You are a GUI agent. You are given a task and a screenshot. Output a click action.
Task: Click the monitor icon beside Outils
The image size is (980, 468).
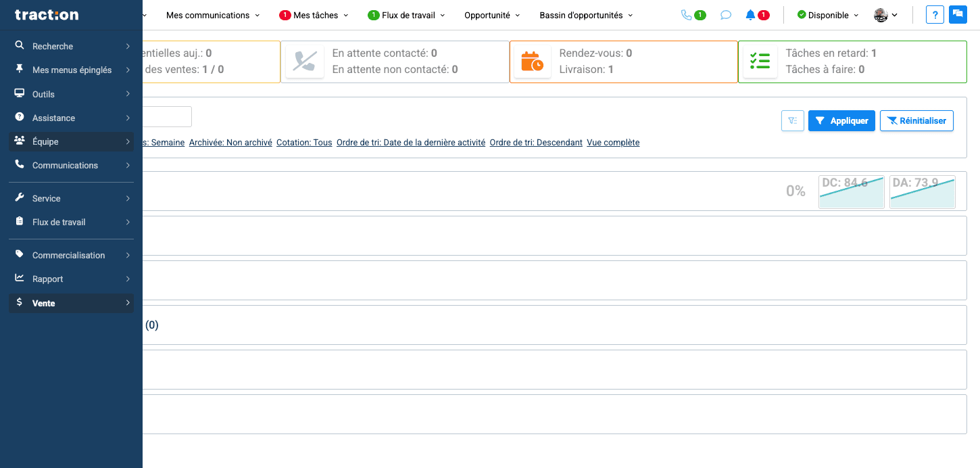tap(20, 94)
